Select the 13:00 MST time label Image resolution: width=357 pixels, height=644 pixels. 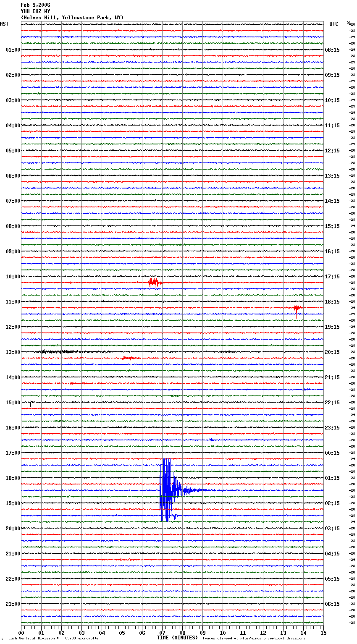(x=13, y=352)
